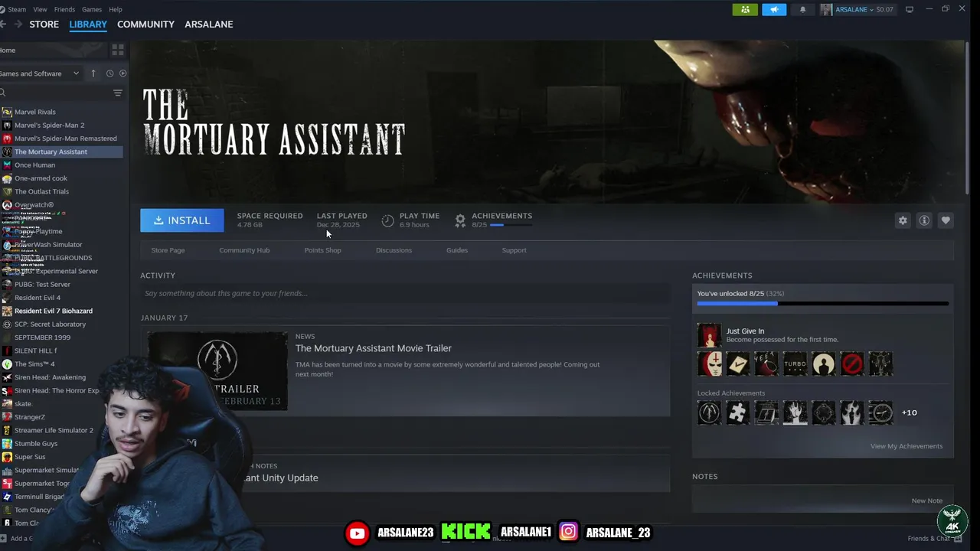980x551 pixels.
Task: Open the Community Hub link
Action: [244, 250]
